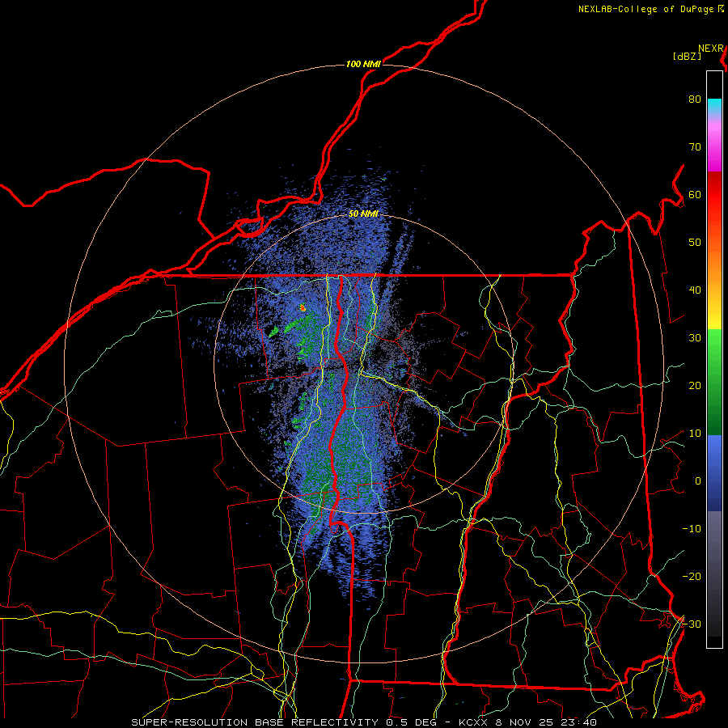Click the -20 value on the dBZ scale
The image size is (728, 728).
[692, 576]
